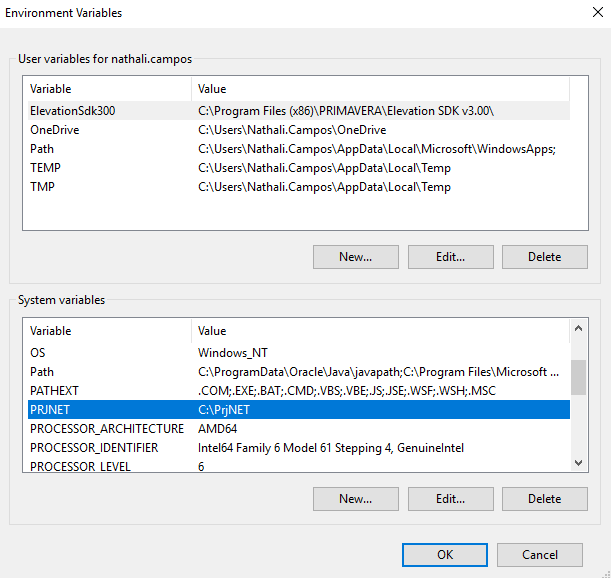Click the System variables scrollbar thumb
The width and height of the screenshot is (611, 578).
point(579,377)
